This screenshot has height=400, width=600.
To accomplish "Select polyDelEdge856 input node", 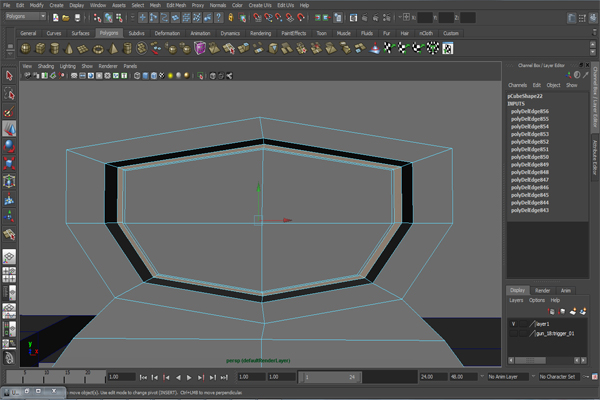I will point(530,111).
